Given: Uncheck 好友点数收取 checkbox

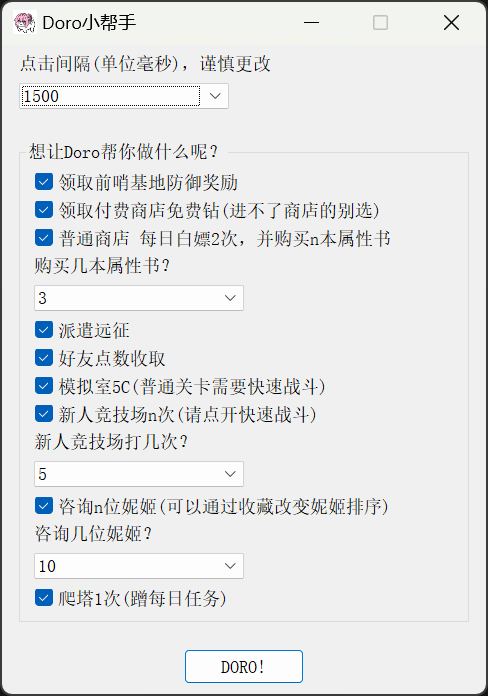Looking at the screenshot, I should coord(44,358).
